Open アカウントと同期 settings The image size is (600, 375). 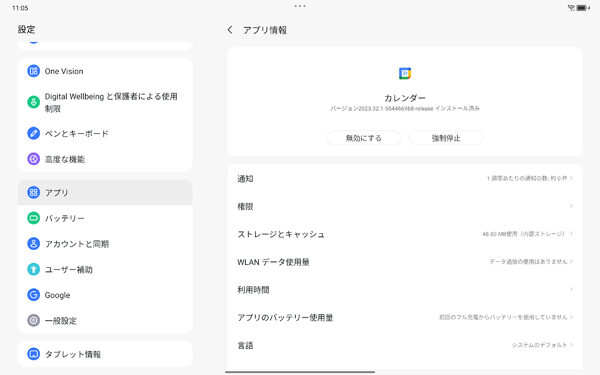105,244
